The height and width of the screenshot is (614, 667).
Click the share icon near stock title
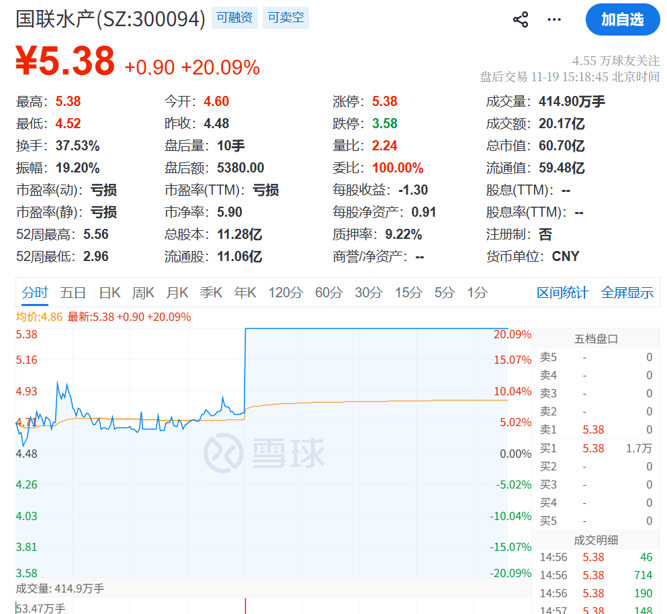point(520,19)
